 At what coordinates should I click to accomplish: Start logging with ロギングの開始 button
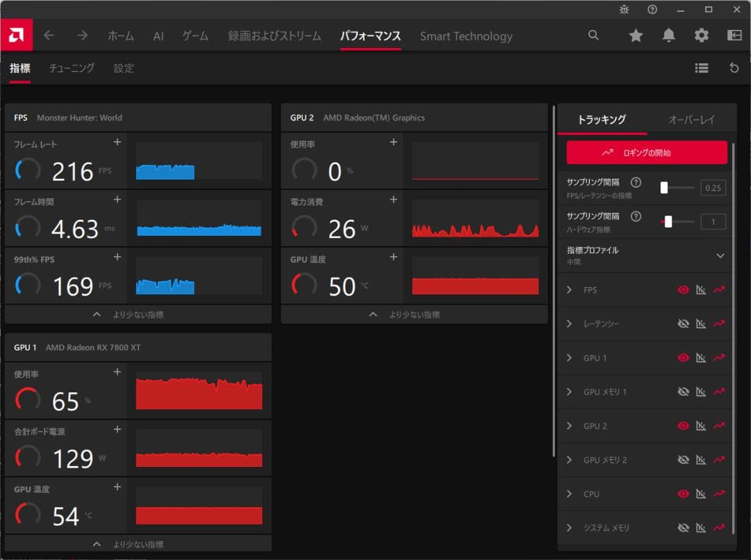pyautogui.click(x=647, y=153)
